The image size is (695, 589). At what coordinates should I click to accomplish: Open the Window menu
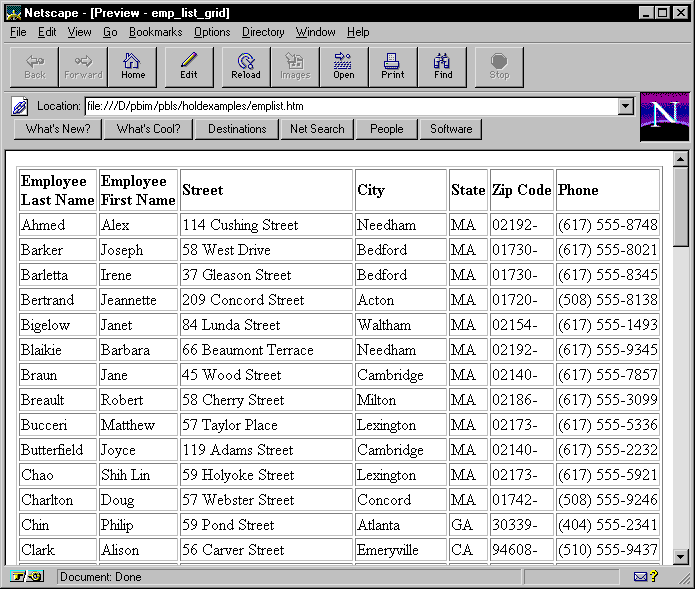click(315, 32)
